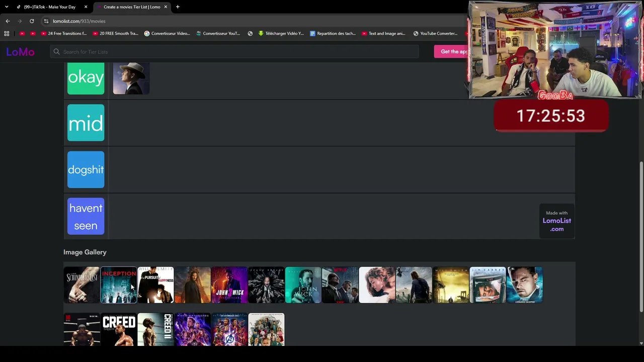Open the Convertisseur YouT... bookmark
The height and width of the screenshot is (362, 644).
point(218,34)
